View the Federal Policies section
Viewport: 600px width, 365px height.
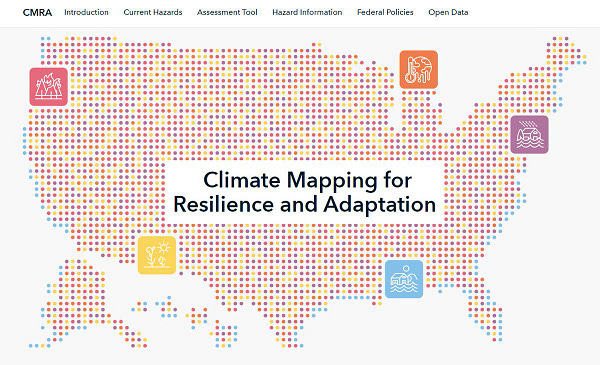[x=385, y=12]
